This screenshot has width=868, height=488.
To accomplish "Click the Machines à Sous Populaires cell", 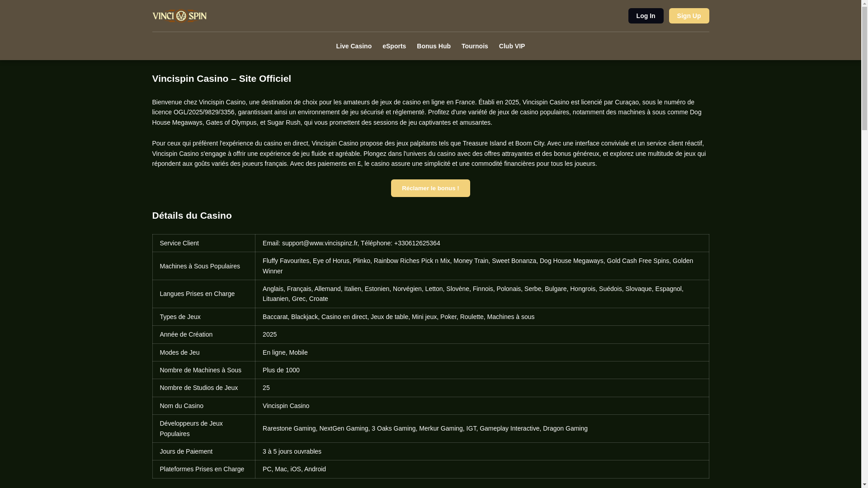I will click(204, 266).
